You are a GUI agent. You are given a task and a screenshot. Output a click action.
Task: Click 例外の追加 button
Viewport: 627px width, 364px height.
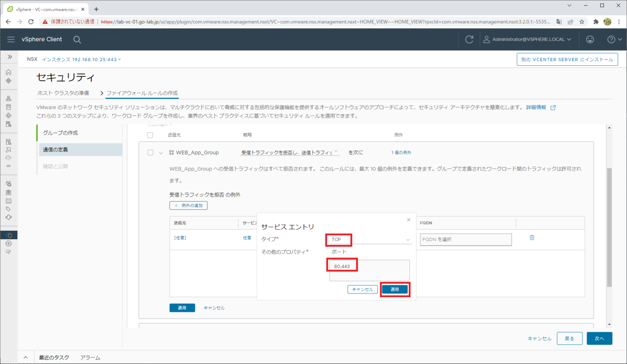tap(189, 205)
